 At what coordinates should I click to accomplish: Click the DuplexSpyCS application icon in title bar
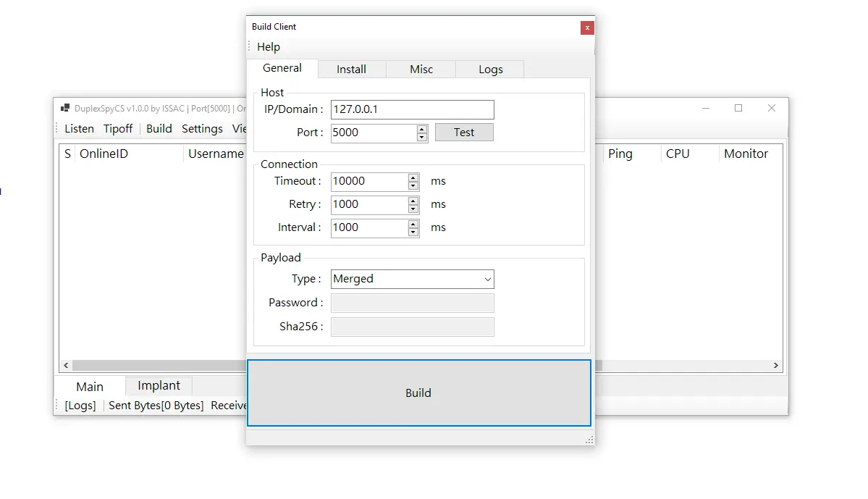coord(64,108)
